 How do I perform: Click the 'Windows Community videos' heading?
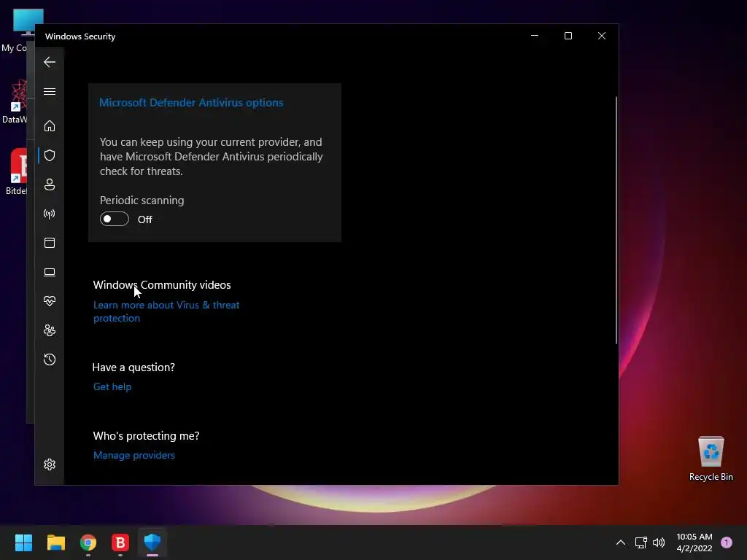point(162,285)
